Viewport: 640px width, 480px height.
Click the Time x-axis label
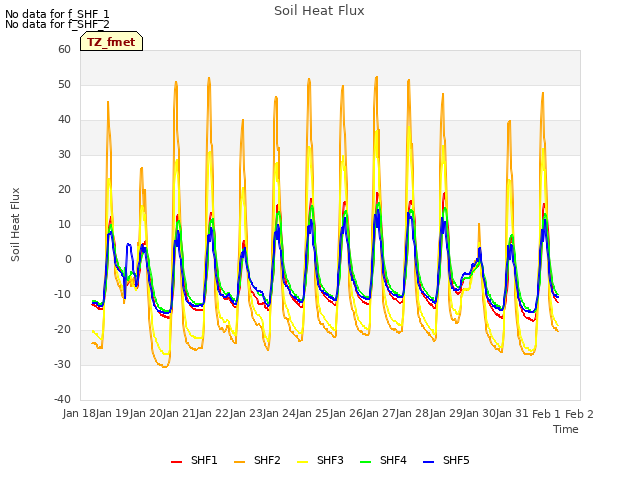[x=566, y=429]
